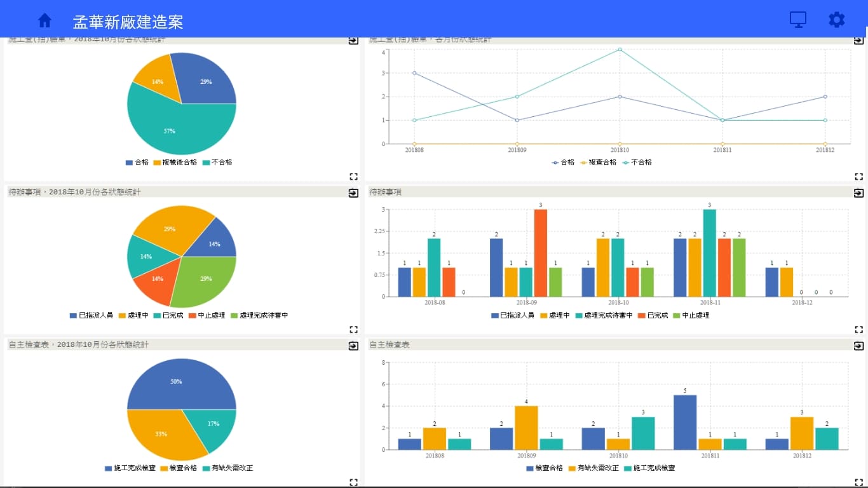The height and width of the screenshot is (488, 868).
Task: Click the blue 施工完成檢查 legend swatch under the bottom pie
Action: tap(109, 468)
